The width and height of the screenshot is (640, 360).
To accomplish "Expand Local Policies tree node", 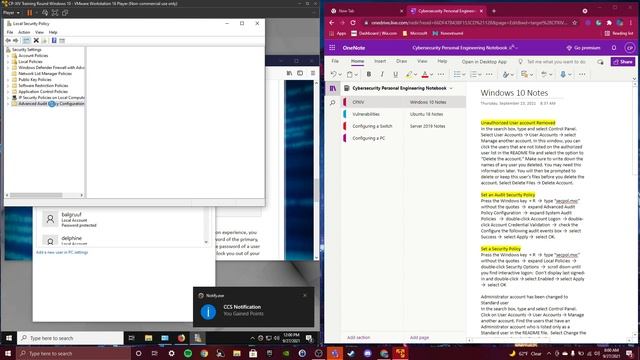I will 8,62.
